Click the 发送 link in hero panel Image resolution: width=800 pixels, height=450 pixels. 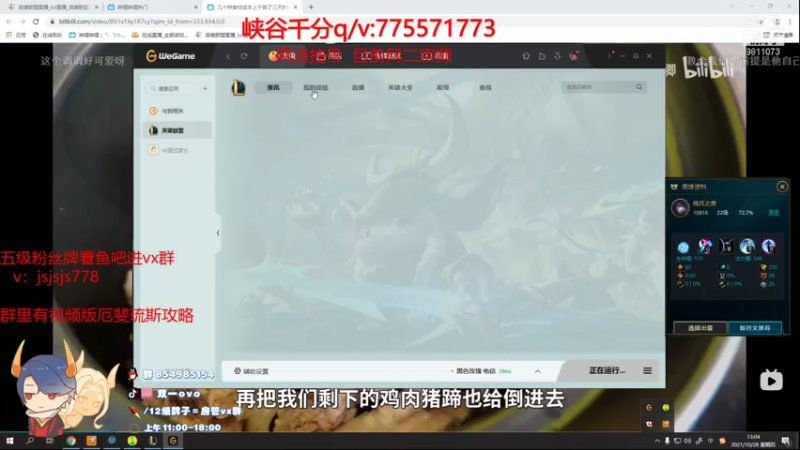tap(773, 213)
